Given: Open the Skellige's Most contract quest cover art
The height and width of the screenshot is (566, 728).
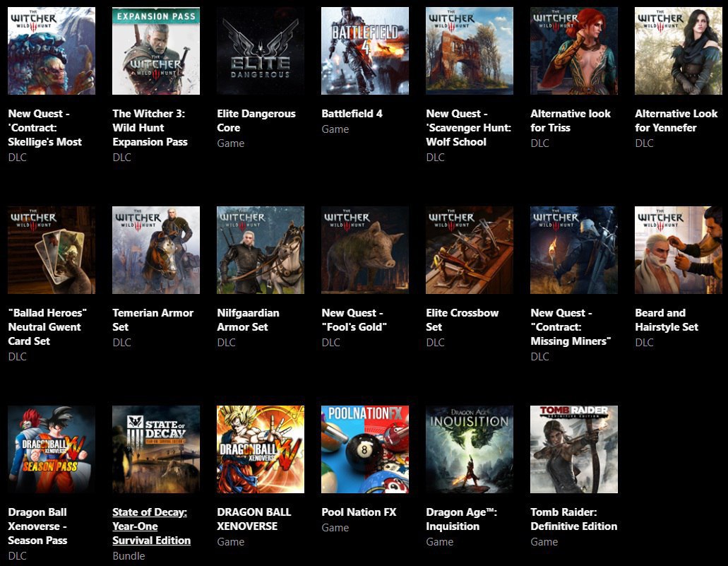Looking at the screenshot, I should [x=52, y=51].
